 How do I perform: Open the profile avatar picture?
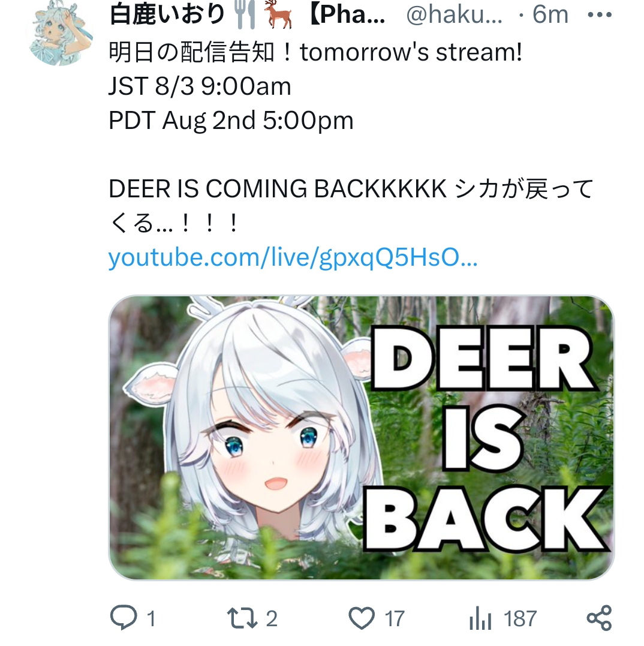pos(60,32)
